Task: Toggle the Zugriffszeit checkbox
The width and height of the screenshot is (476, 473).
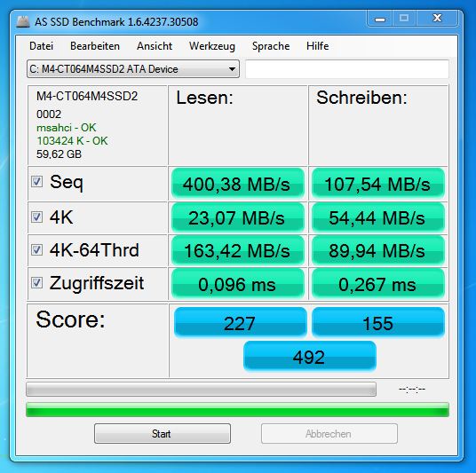Action: (37, 282)
